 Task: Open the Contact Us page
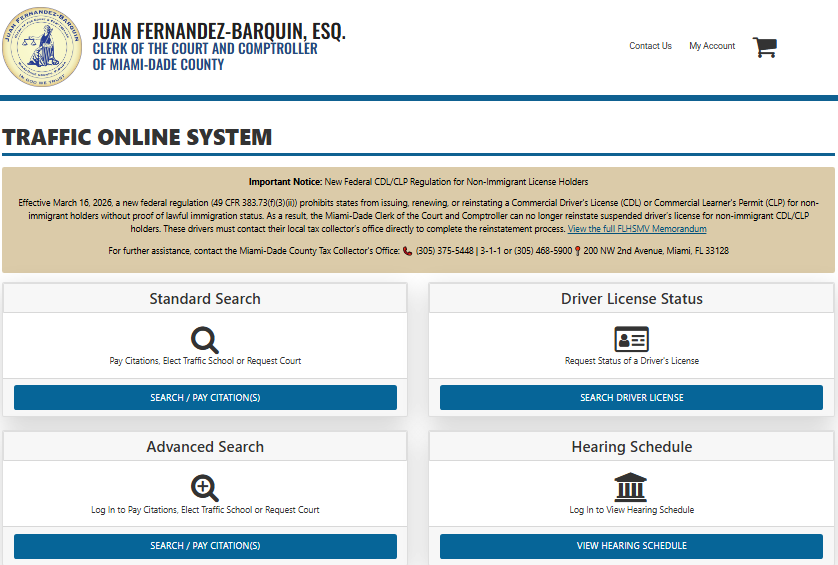click(650, 46)
